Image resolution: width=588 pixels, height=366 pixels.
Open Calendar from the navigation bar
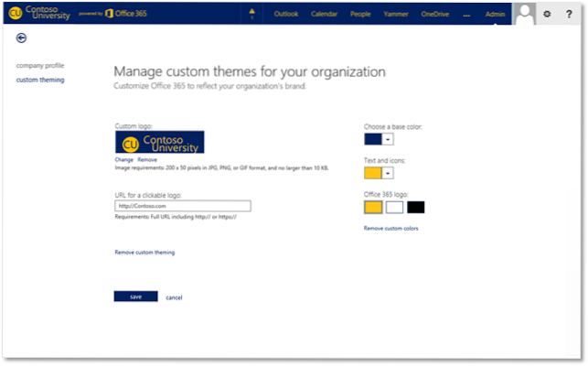[x=324, y=14]
